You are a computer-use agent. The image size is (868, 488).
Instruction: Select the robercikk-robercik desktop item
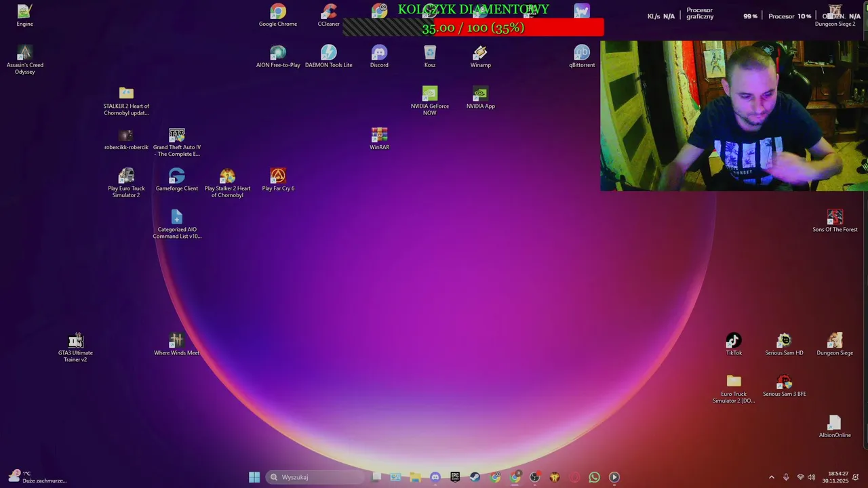(x=126, y=140)
